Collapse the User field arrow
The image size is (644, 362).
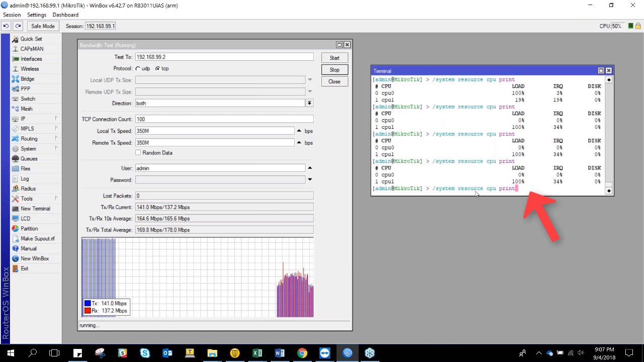pyautogui.click(x=309, y=168)
